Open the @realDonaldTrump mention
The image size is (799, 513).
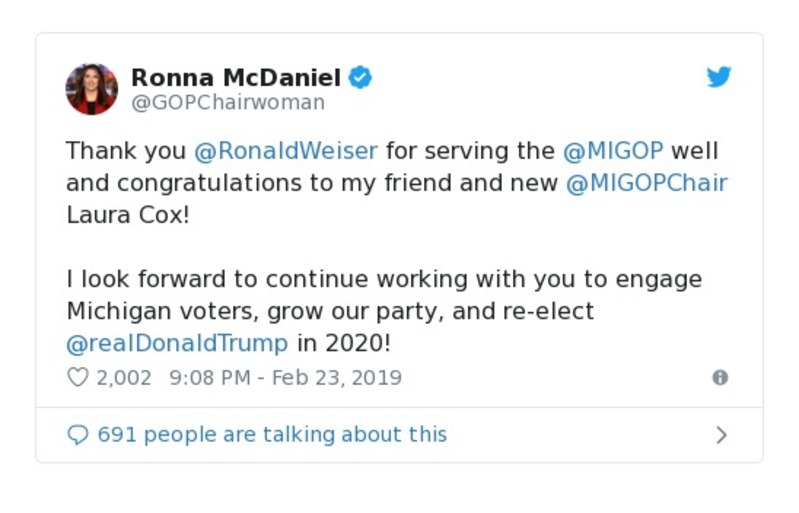[177, 343]
